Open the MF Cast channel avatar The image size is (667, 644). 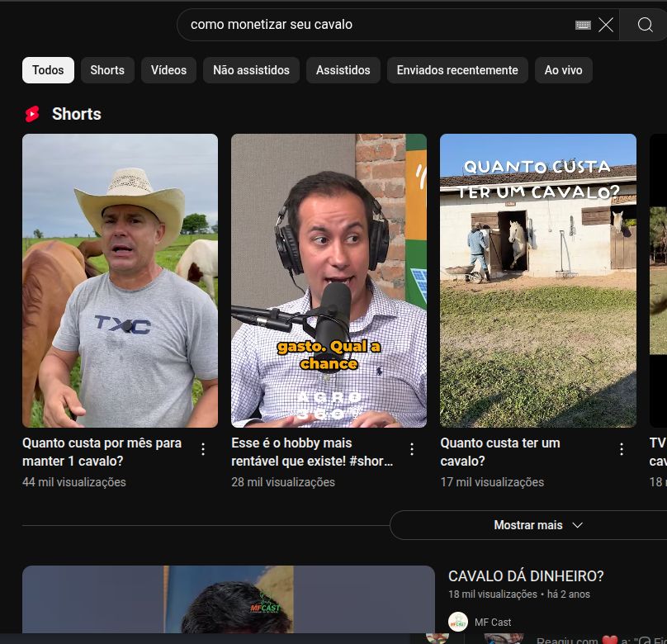point(458,622)
